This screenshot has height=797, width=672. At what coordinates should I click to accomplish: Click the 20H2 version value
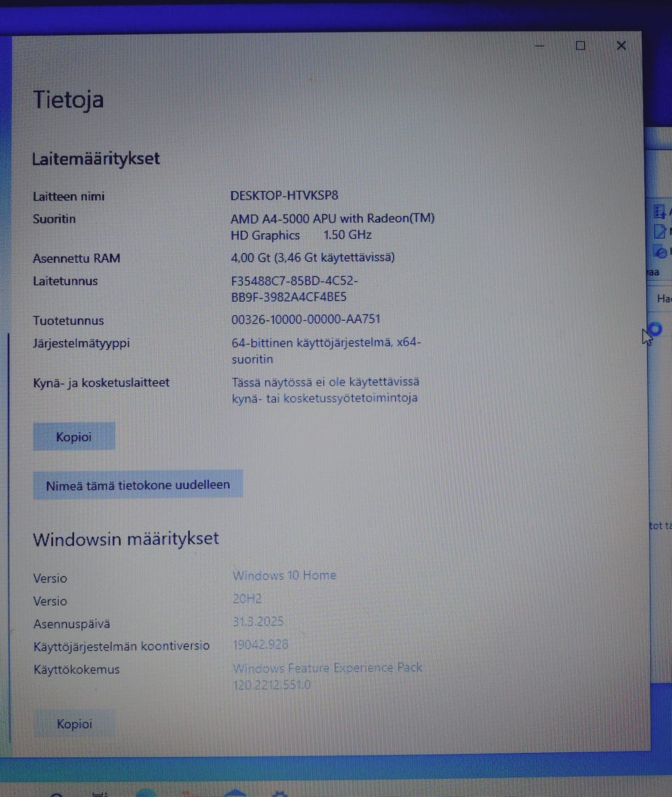click(x=247, y=598)
